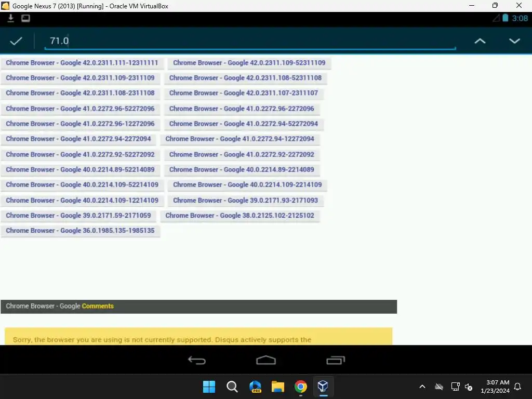The height and width of the screenshot is (399, 532).
Task: Open Chrome Browser 41.0.2272.94-2272094 link
Action: click(x=78, y=139)
